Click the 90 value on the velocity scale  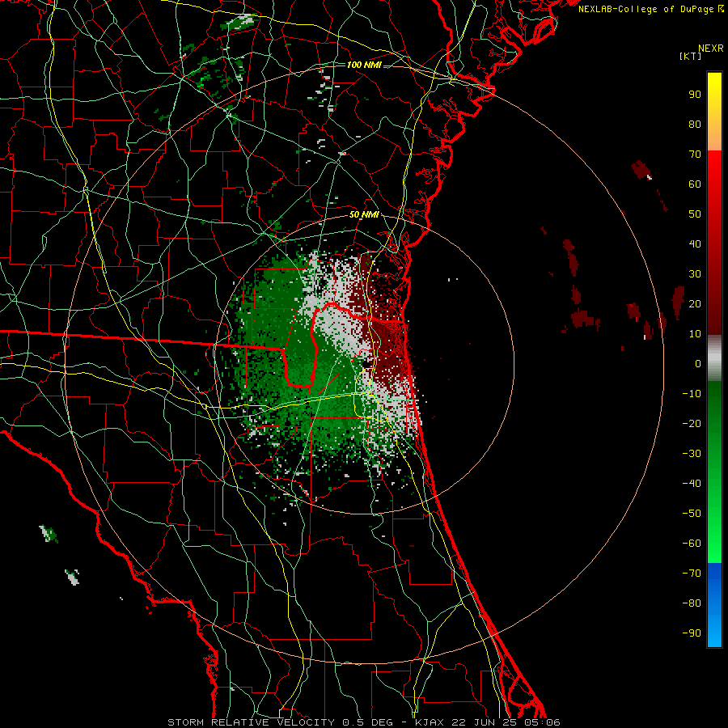pos(695,95)
